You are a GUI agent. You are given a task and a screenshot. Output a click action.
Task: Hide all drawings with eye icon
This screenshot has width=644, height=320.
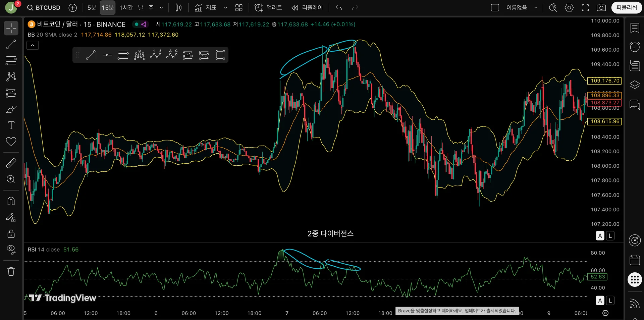(11, 249)
